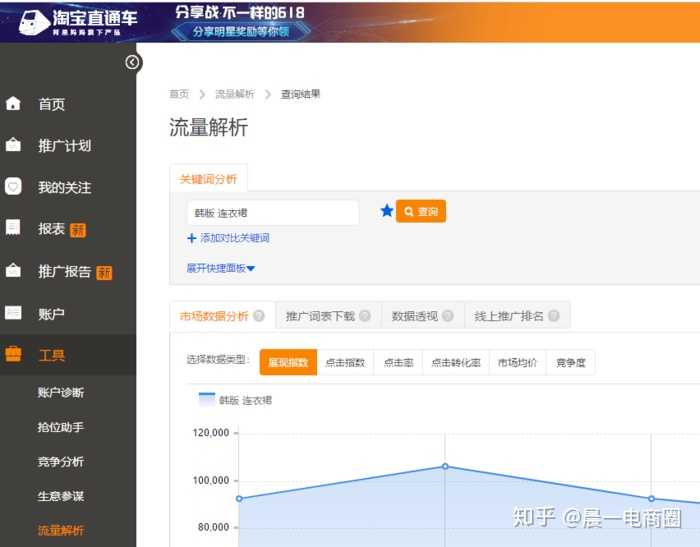Select 点击转化率 data type
This screenshot has width=700, height=547.
click(456, 363)
